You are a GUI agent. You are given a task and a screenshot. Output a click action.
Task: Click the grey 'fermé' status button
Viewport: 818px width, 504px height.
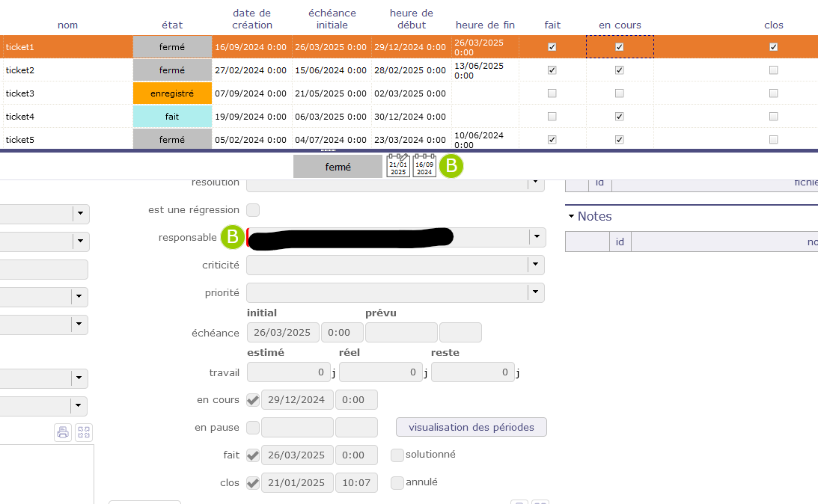coord(338,167)
